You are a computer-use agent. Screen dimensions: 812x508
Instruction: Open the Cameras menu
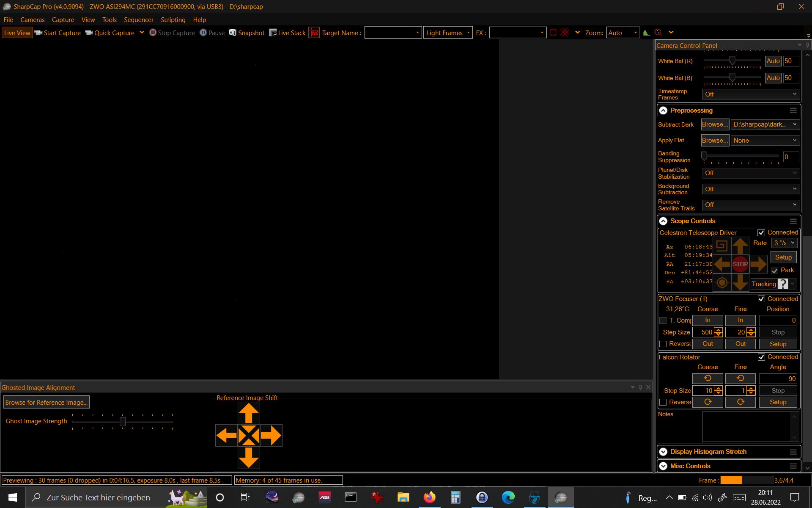click(x=32, y=20)
